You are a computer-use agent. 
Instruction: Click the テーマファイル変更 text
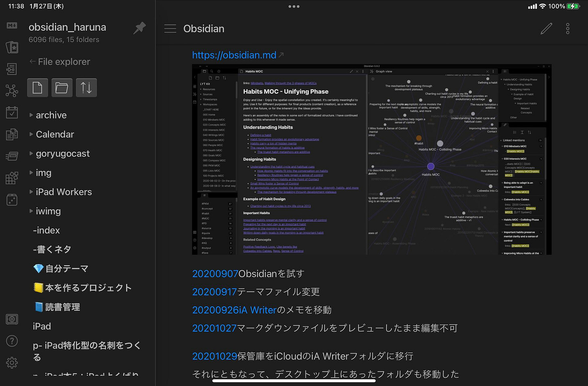pyautogui.click(x=278, y=292)
